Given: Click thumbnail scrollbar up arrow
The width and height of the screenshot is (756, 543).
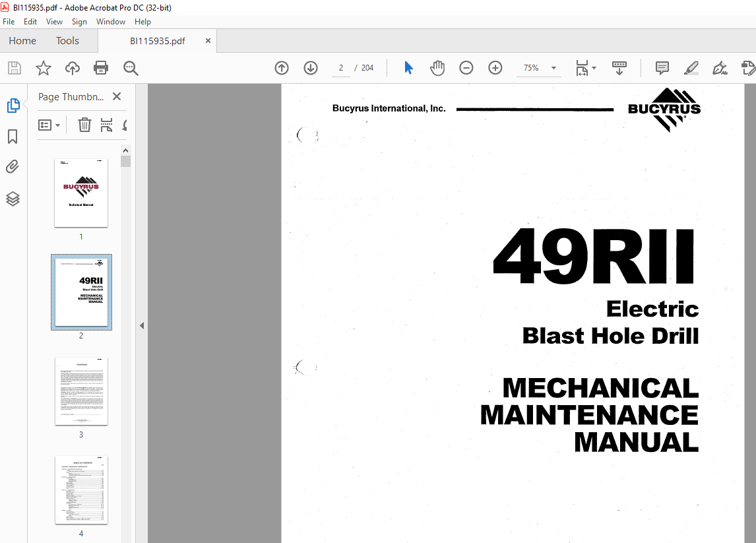Looking at the screenshot, I should click(x=125, y=150).
